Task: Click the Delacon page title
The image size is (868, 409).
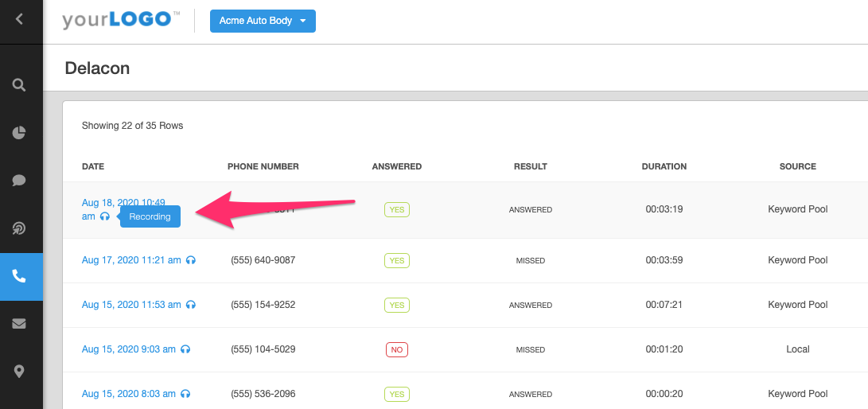Action: click(97, 68)
